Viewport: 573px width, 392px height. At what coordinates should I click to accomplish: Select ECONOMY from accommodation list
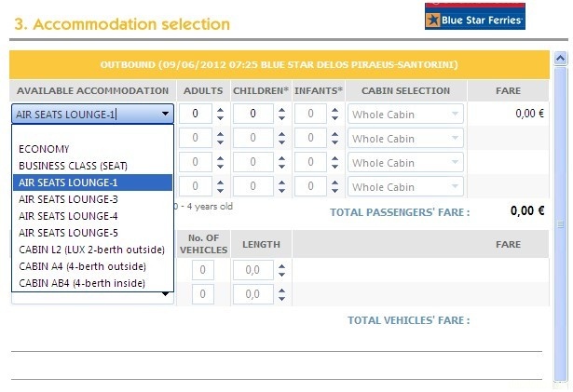point(44,149)
